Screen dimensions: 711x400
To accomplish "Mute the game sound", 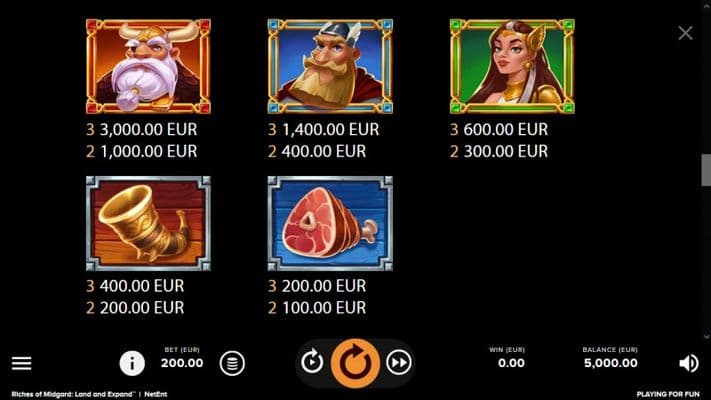I will coord(688,363).
